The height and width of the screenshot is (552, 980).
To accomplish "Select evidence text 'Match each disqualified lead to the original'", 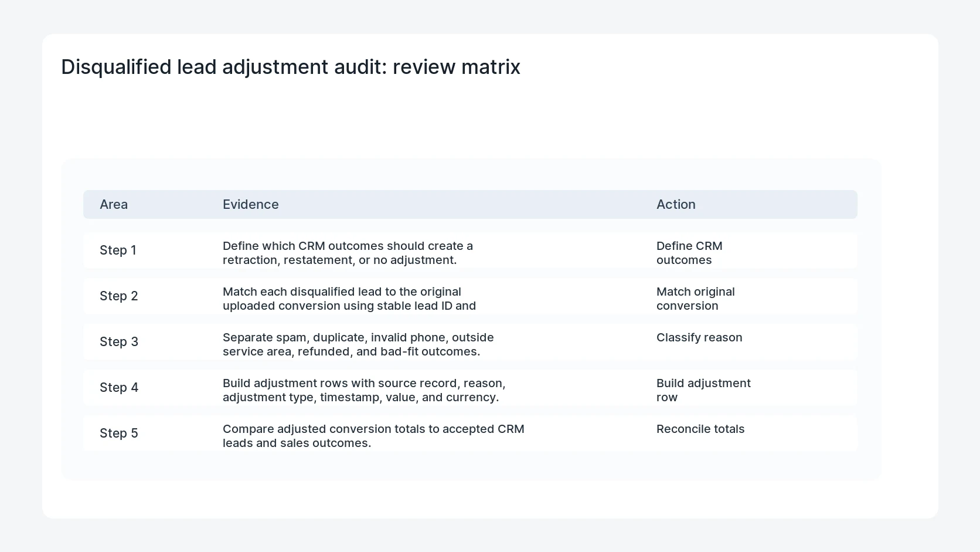I will [x=342, y=292].
